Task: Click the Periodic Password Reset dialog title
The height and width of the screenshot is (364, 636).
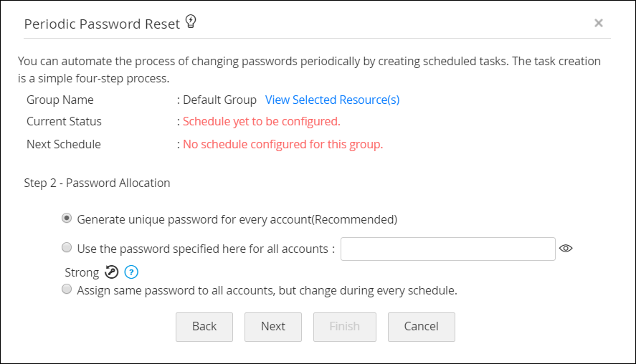Action: point(102,24)
